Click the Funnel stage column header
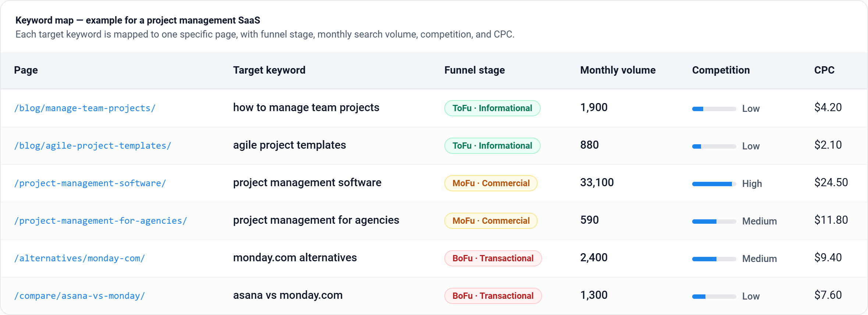This screenshot has width=868, height=315. pos(474,70)
